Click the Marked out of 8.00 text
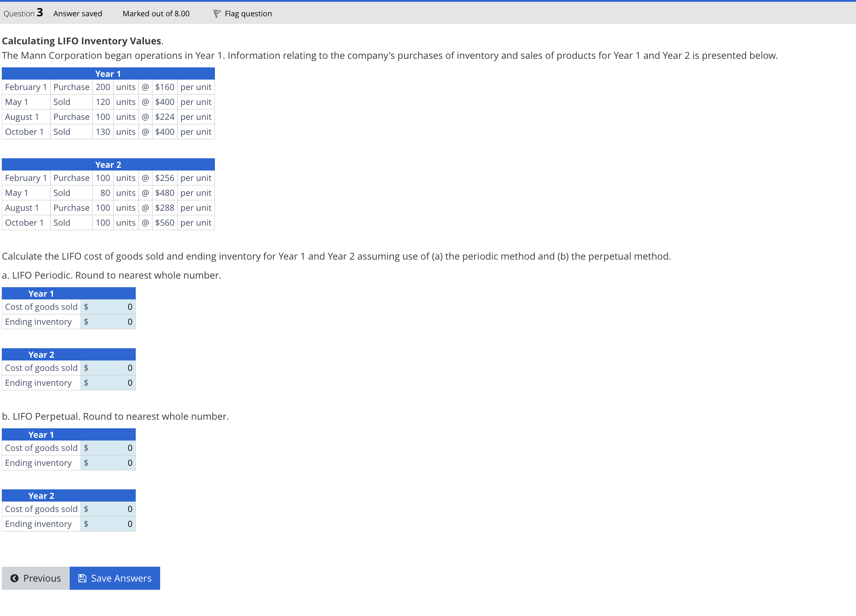 [156, 13]
